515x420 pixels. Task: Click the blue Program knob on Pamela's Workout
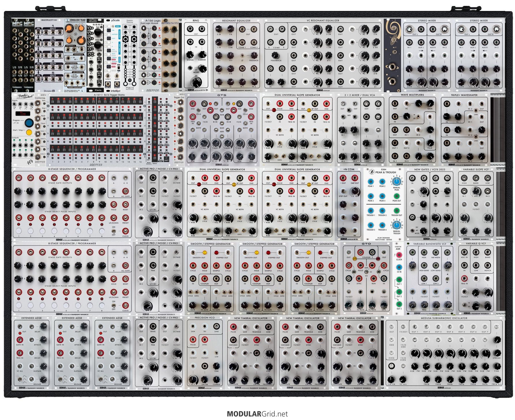[x=29, y=123]
